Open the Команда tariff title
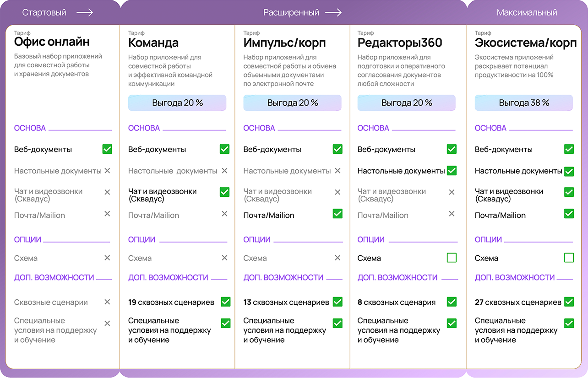 click(153, 43)
